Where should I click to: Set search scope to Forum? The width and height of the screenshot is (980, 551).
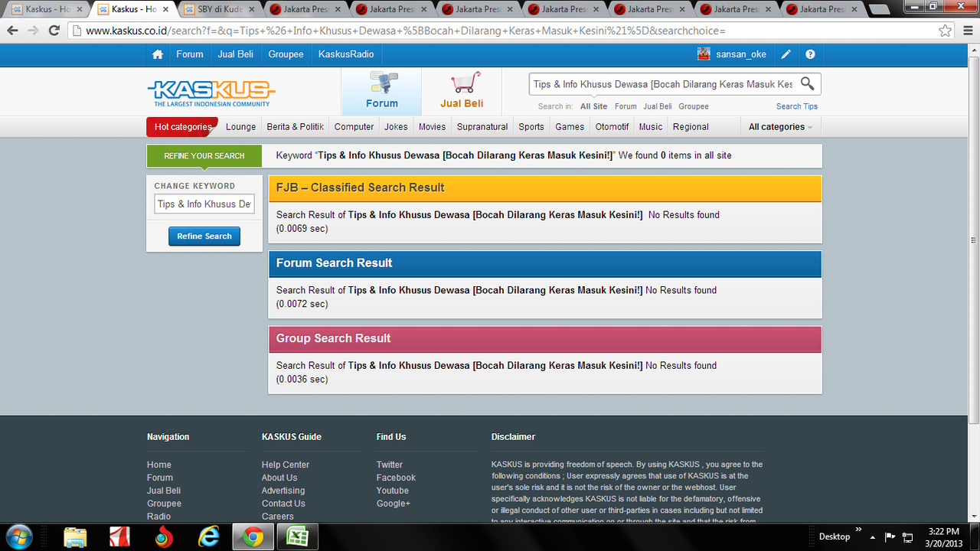tap(626, 106)
